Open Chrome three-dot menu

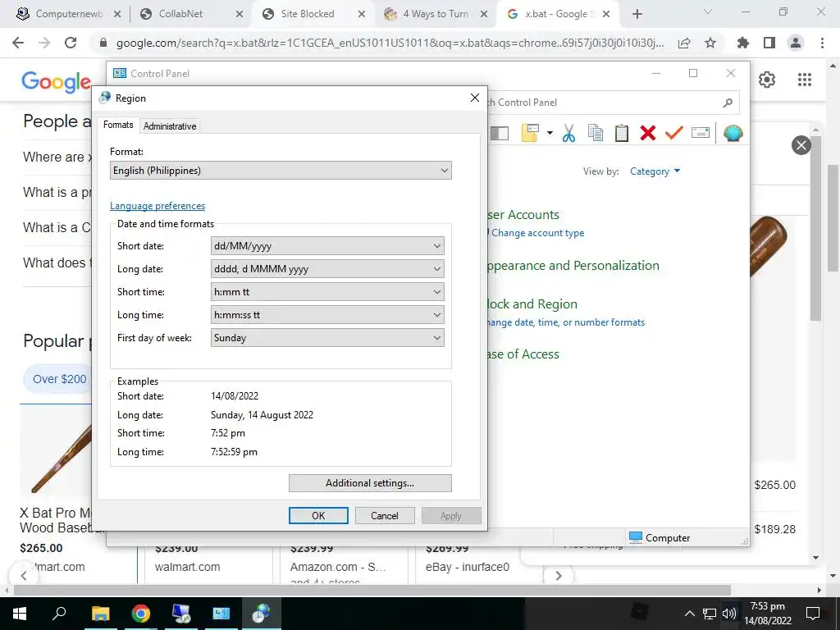pyautogui.click(x=822, y=43)
